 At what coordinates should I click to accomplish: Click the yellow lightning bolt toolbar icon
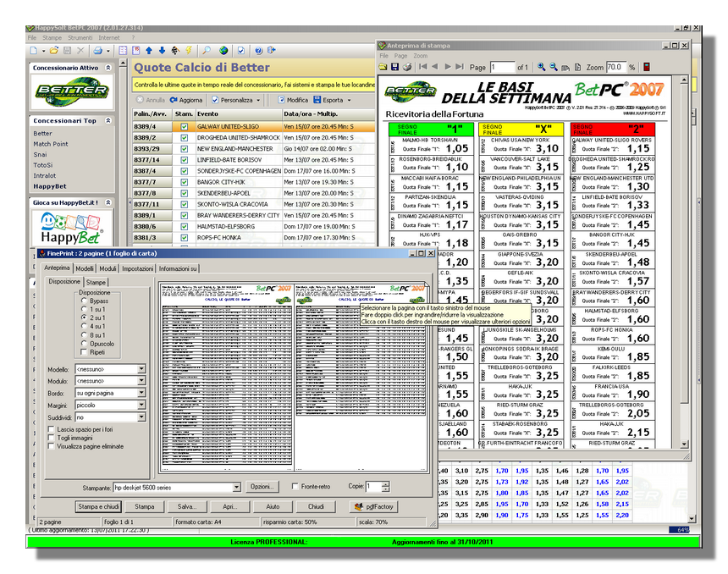tap(189, 50)
